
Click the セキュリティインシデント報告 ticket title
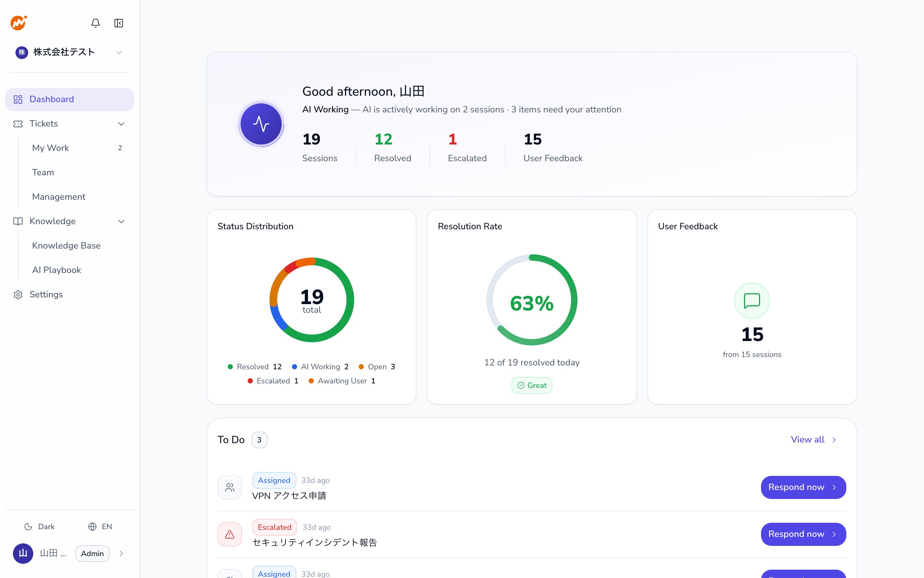tap(315, 543)
